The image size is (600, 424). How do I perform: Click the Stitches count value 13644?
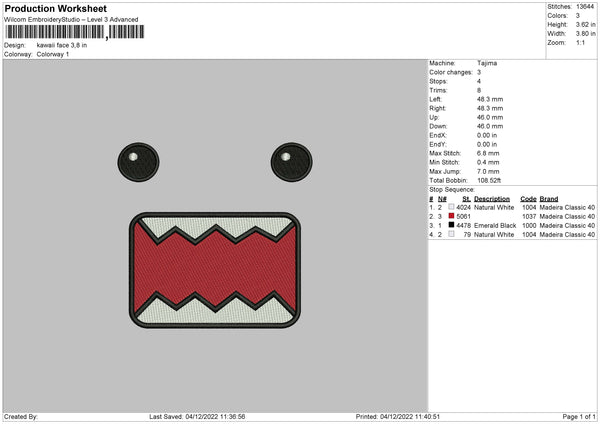point(586,6)
